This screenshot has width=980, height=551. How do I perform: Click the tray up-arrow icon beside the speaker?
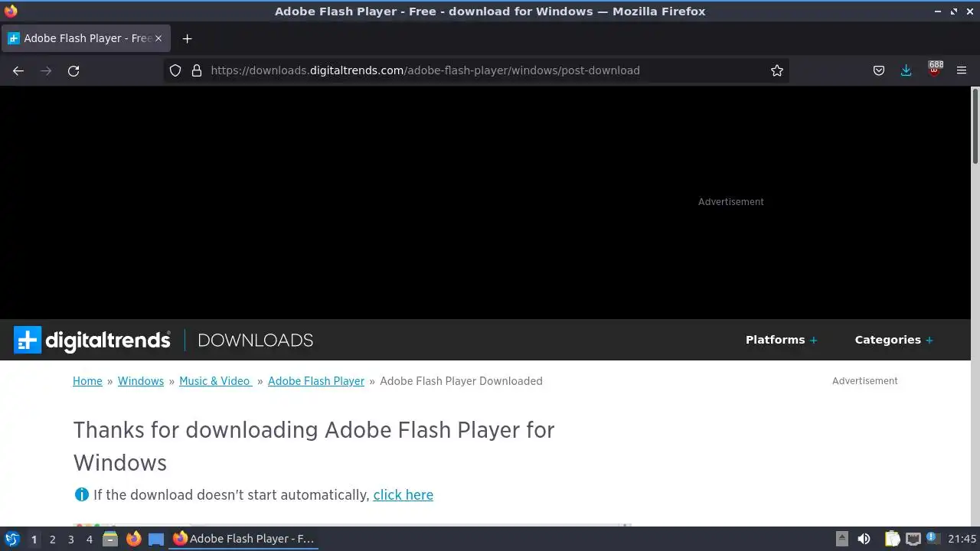[x=842, y=539]
